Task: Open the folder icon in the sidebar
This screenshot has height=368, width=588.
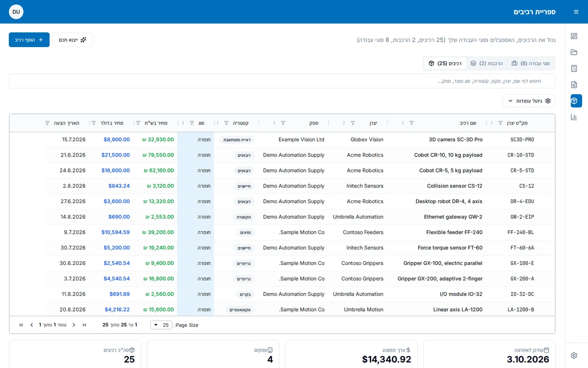Action: (574, 52)
